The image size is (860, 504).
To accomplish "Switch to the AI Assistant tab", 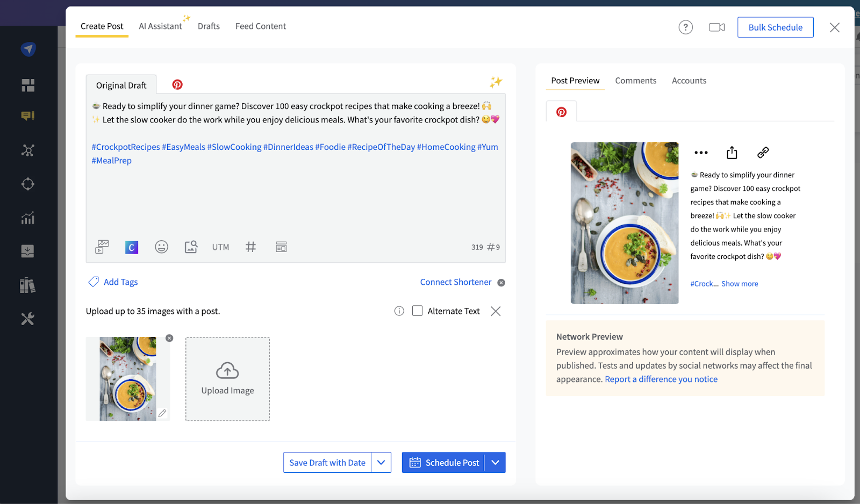I will (159, 25).
